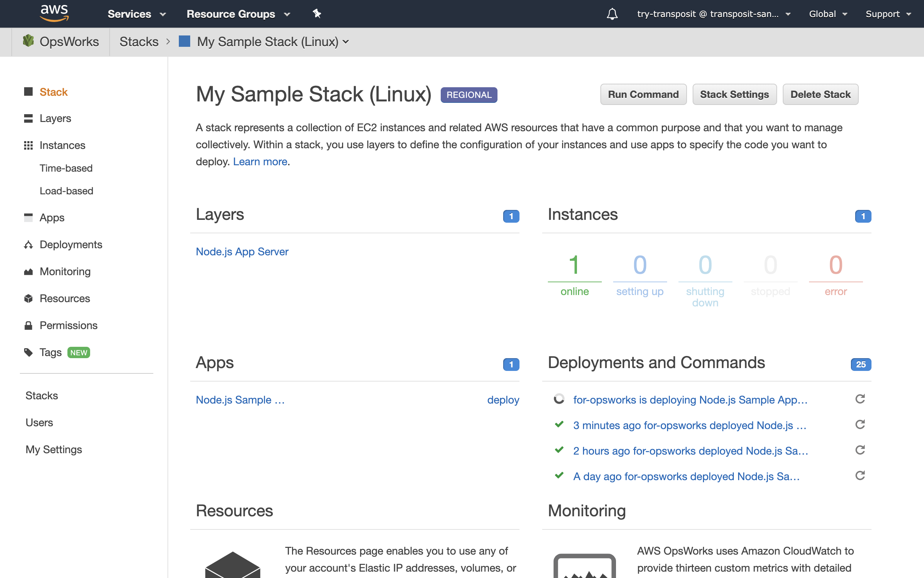Click the Tags icon in sidebar

[28, 352]
